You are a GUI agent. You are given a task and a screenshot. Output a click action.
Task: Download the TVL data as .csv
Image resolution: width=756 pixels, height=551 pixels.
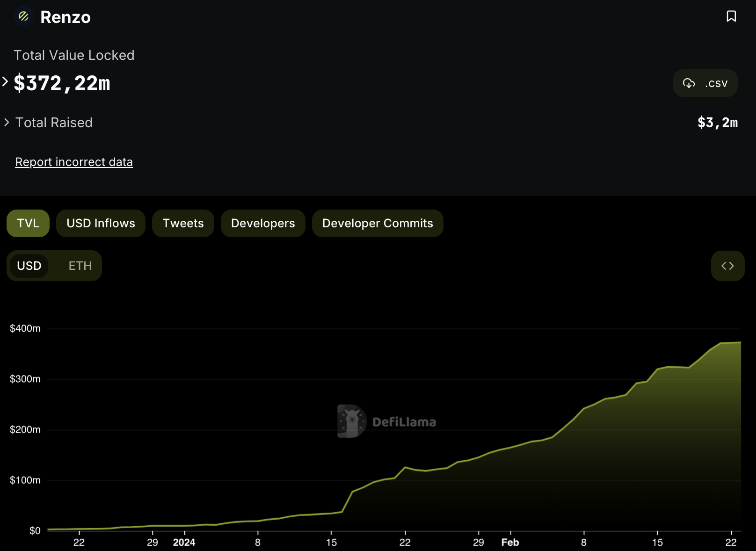tap(705, 83)
